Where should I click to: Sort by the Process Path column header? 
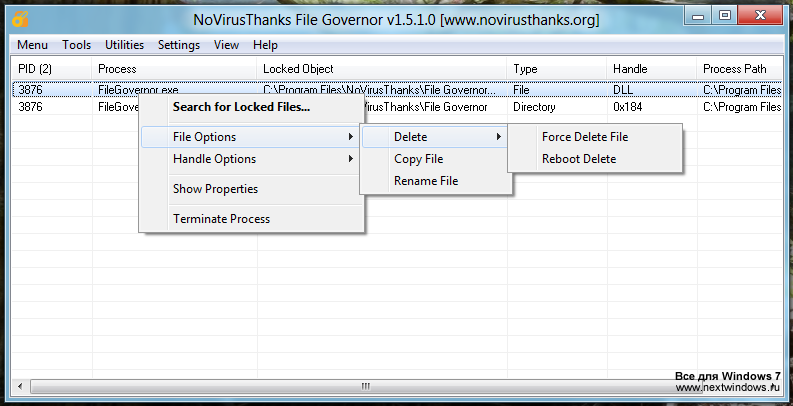pos(740,69)
